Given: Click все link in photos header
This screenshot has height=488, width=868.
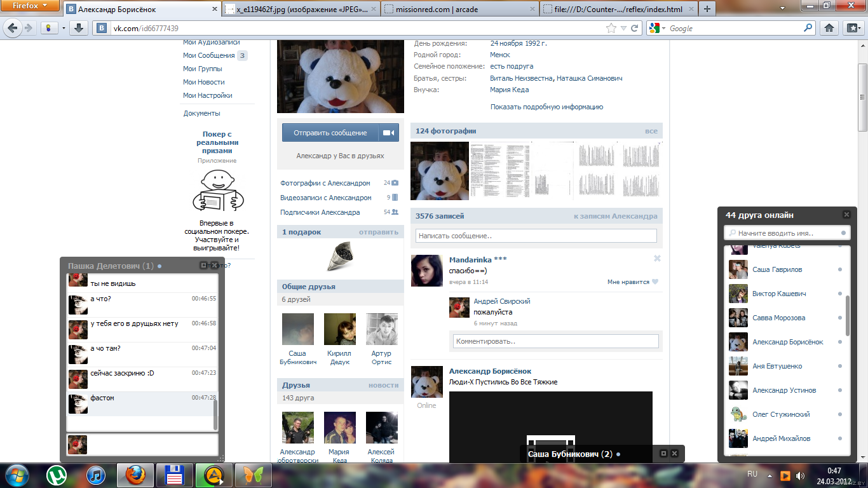Looking at the screenshot, I should [651, 131].
